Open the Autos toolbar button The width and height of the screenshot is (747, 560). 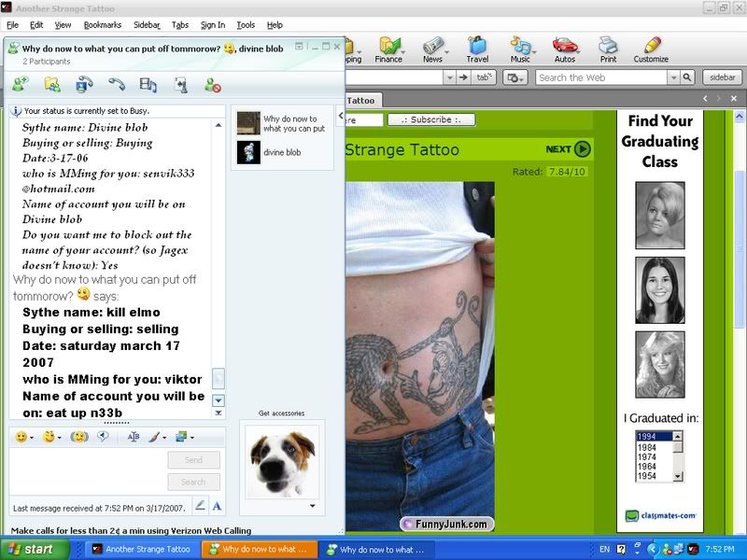click(x=565, y=50)
